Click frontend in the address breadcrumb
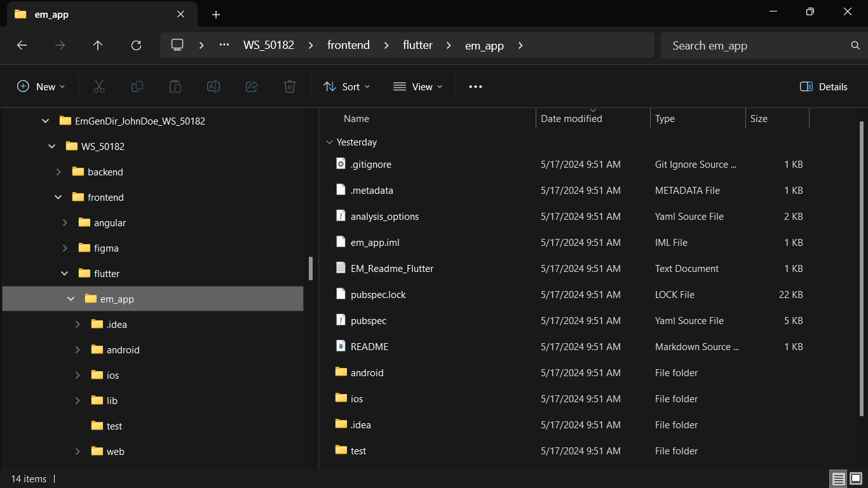 pyautogui.click(x=348, y=45)
